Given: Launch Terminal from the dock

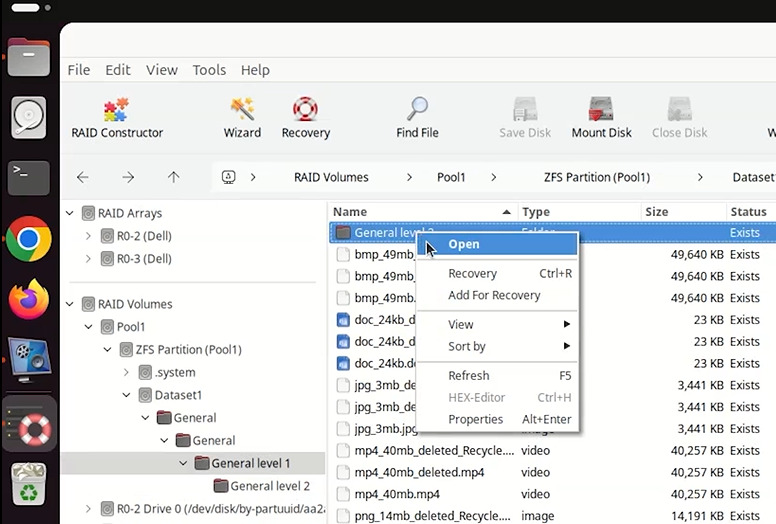Looking at the screenshot, I should 29,178.
